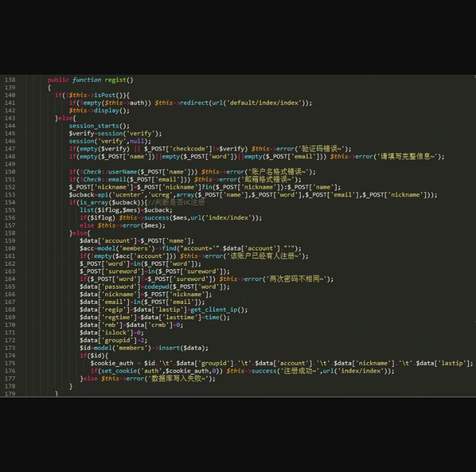Select line number 143 in the gutter
Viewport: 476px width, 472px height.
[x=10, y=118]
